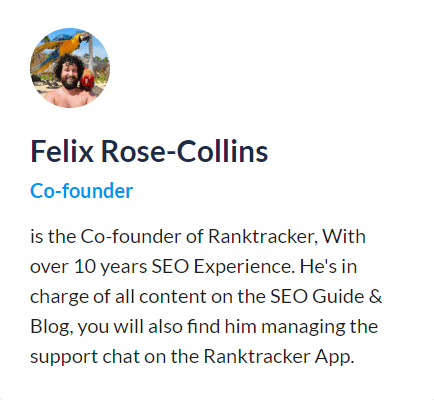Image resolution: width=434 pixels, height=400 pixels.
Task: Click "over 10 years" in the bio
Action: click(x=89, y=267)
